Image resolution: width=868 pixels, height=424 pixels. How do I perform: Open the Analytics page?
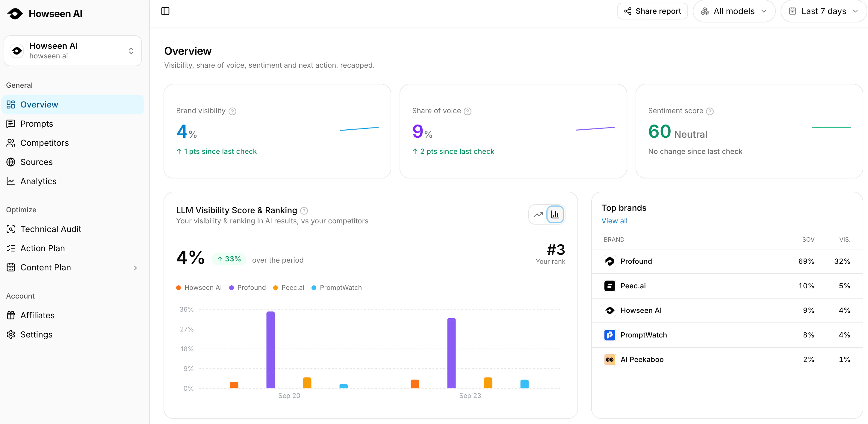(73, 181)
